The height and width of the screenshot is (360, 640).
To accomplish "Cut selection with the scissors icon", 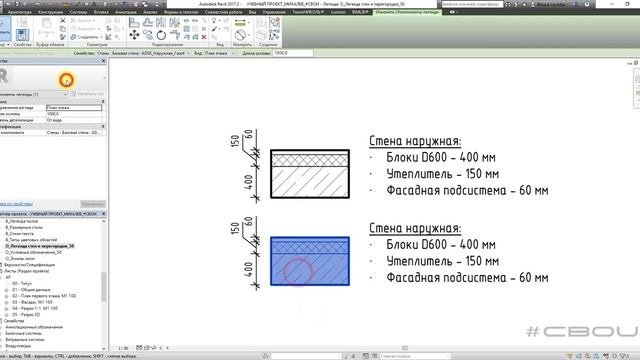I will click(63, 20).
